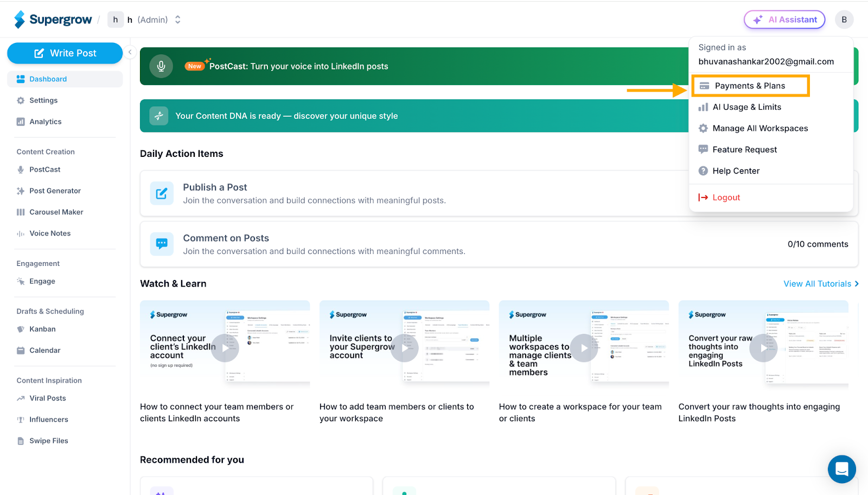The image size is (868, 495).
Task: Open Viral Posts in sidebar
Action: tap(65, 398)
